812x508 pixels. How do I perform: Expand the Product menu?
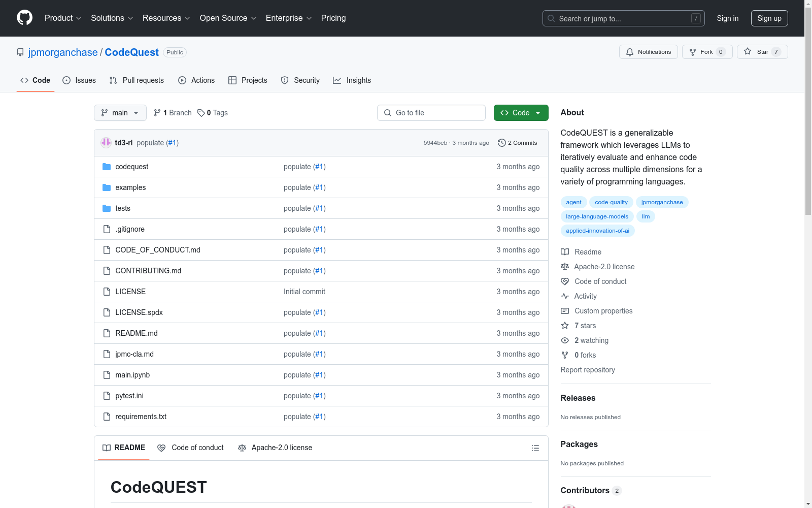[63, 18]
